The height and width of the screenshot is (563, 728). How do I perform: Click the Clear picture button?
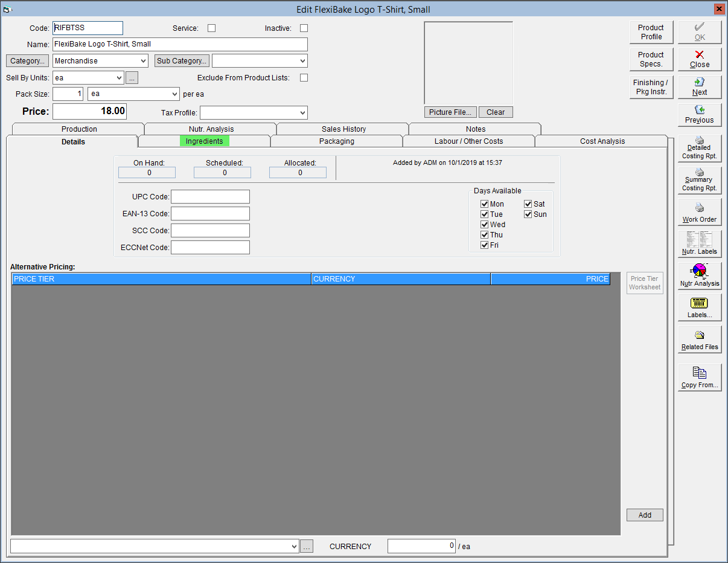496,112
